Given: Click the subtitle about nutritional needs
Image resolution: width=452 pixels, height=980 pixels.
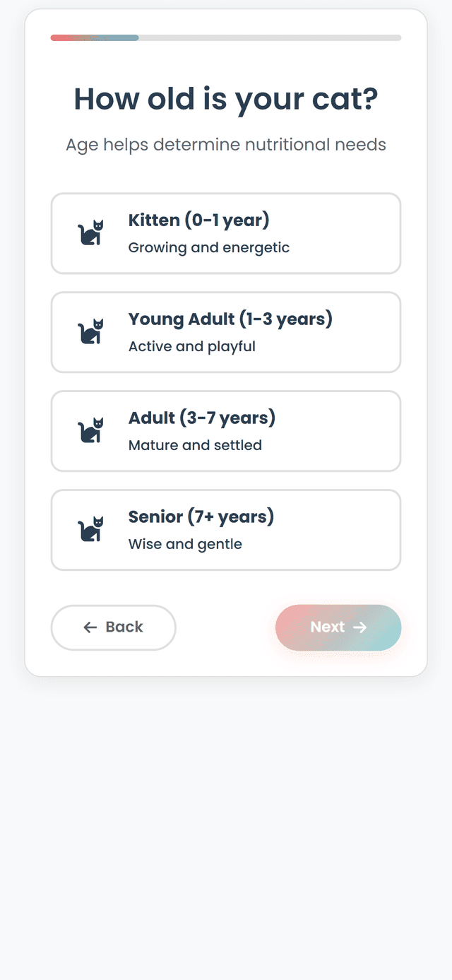Looking at the screenshot, I should click(226, 144).
